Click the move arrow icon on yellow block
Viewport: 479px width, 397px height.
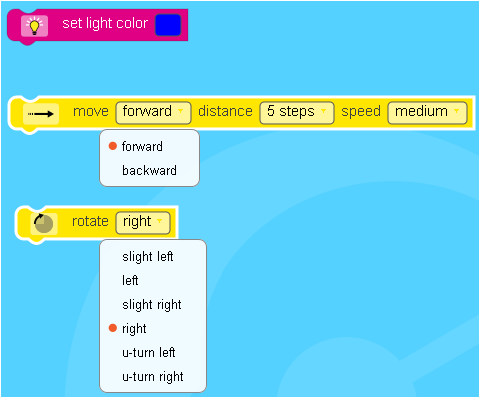point(41,114)
